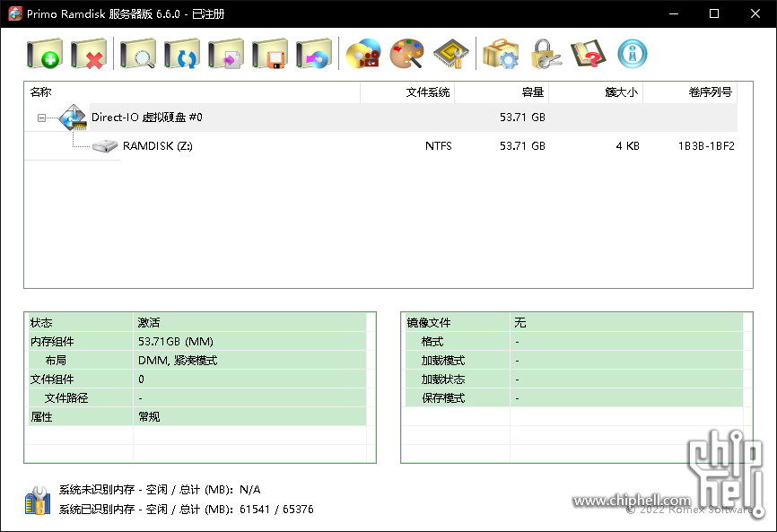Click the 簇大小 column header
This screenshot has width=777, height=532.
596,92
